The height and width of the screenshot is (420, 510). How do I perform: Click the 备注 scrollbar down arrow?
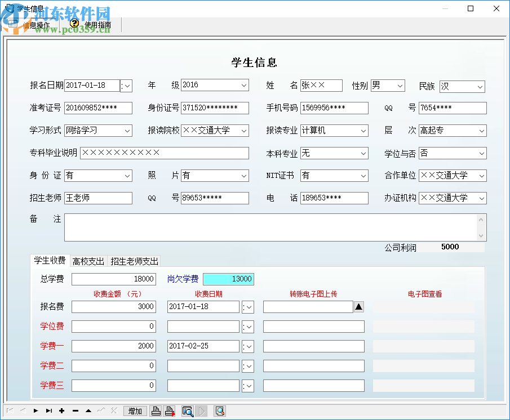pos(481,235)
